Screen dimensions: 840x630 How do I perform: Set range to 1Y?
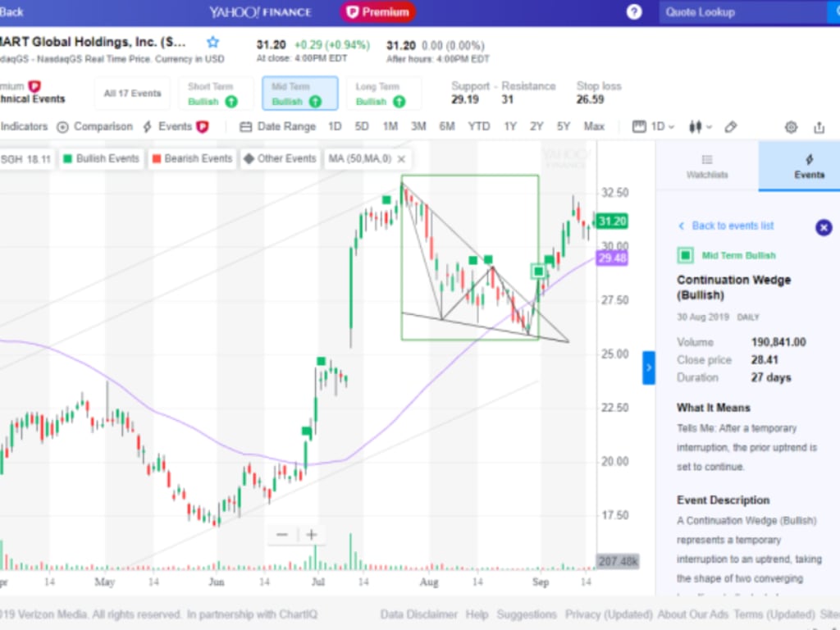(510, 127)
